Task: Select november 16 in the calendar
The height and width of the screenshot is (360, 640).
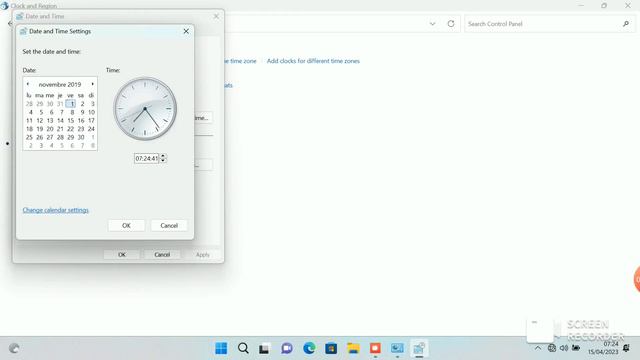Action: pos(81,120)
